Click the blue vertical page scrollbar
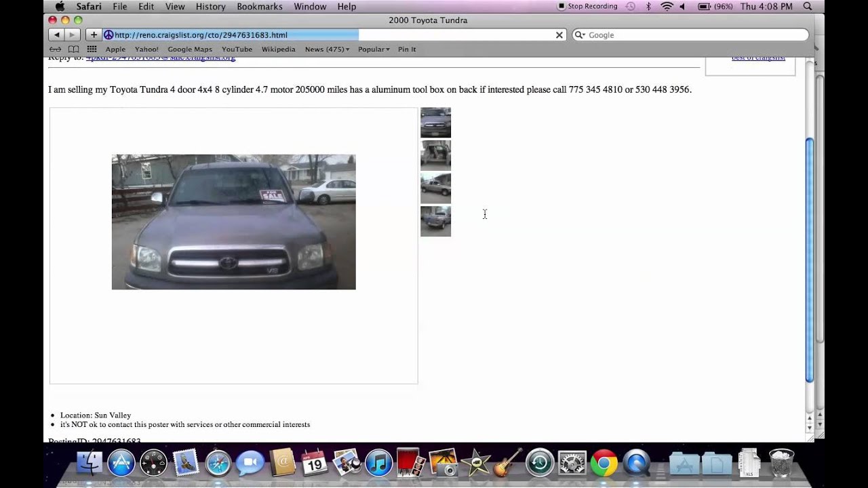The image size is (868, 488). pyautogui.click(x=809, y=260)
